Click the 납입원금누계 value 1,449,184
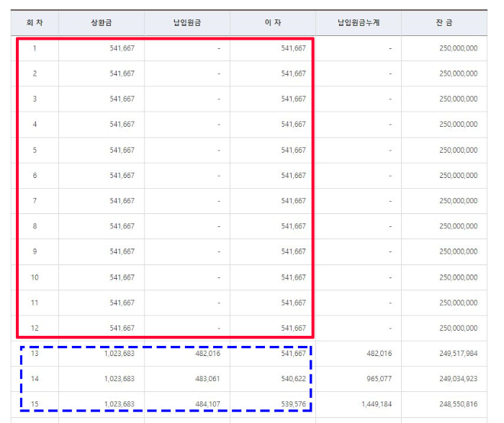504x423 pixels. (377, 404)
